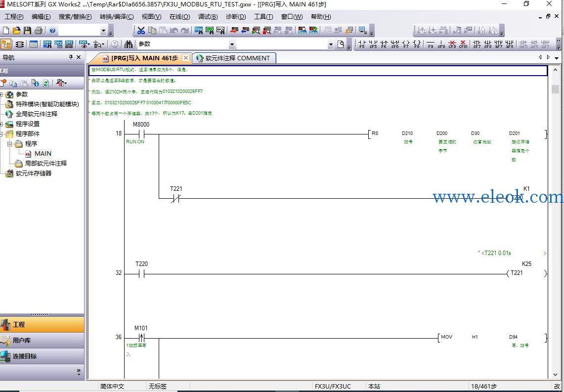The height and width of the screenshot is (392, 564).
Task: Open find with the binoculars icon
Action: point(129,44)
